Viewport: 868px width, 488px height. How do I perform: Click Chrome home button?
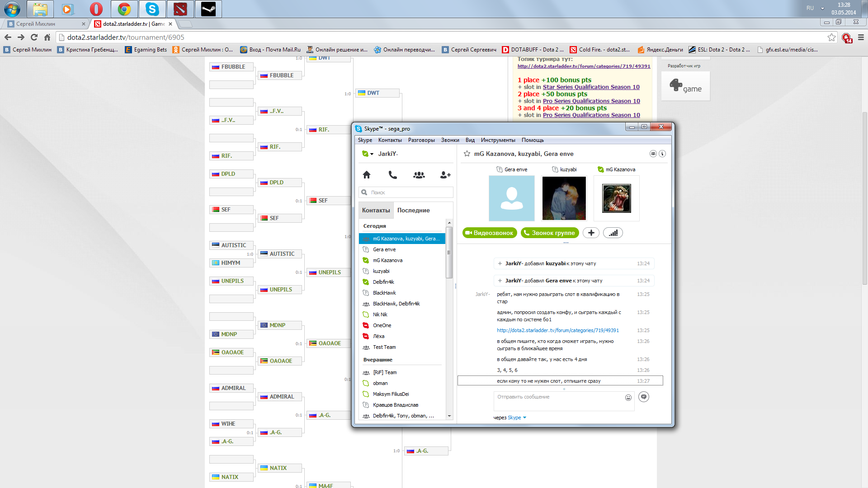[47, 38]
